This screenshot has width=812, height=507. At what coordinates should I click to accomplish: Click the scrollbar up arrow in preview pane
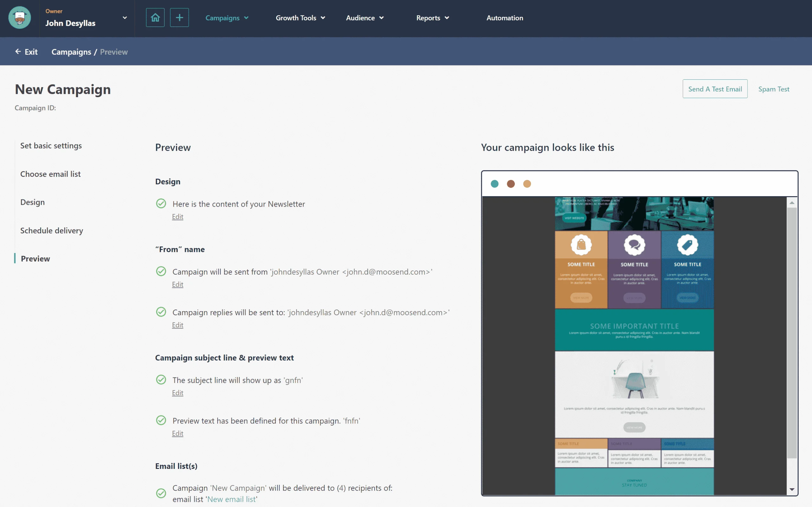792,203
